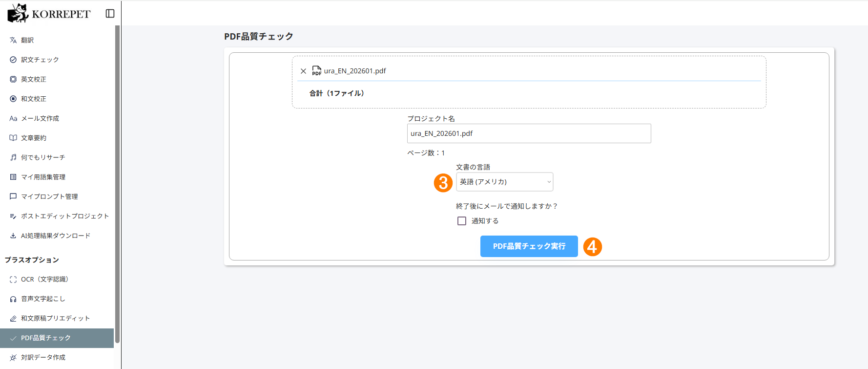The height and width of the screenshot is (369, 868).
Task: Click the KORREPET cat logo
Action: click(18, 13)
